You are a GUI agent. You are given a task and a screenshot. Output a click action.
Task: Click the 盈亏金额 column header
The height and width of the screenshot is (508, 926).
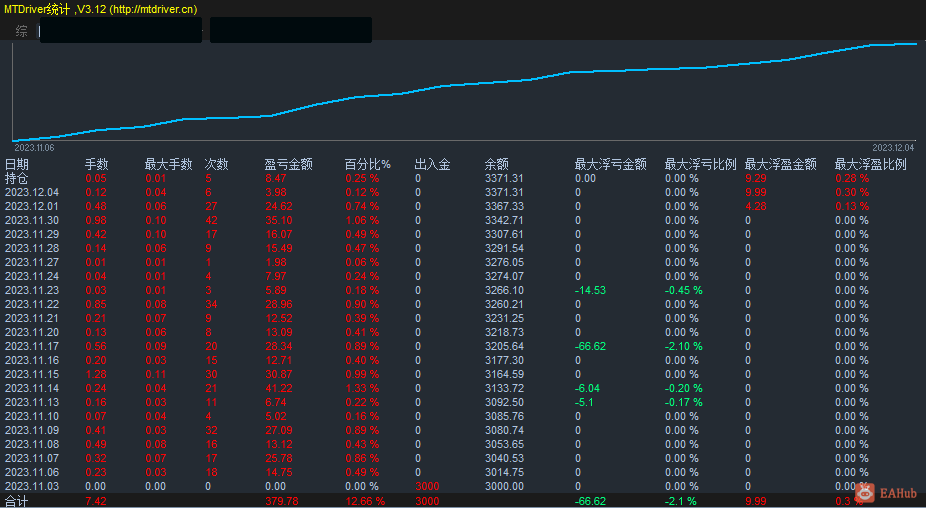coord(288,164)
